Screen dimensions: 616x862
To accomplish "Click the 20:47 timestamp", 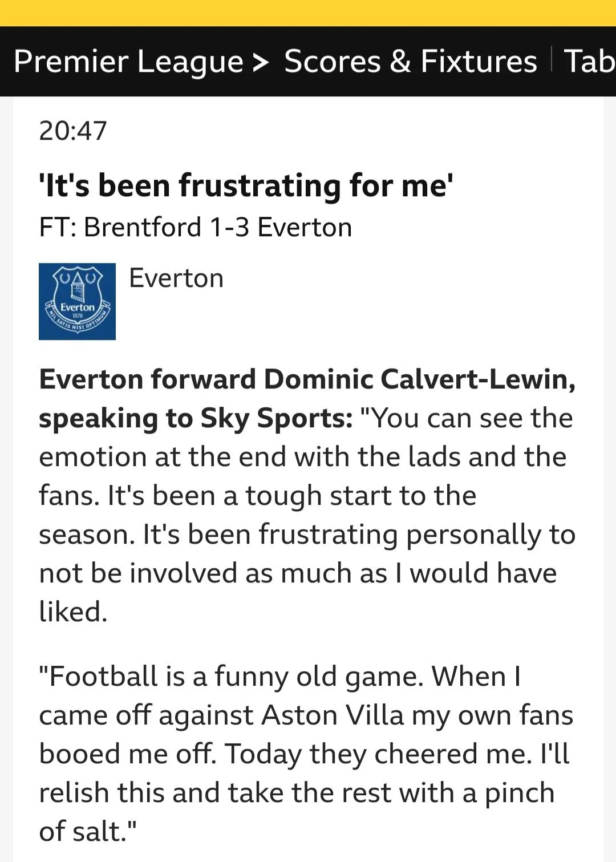I will tap(73, 131).
